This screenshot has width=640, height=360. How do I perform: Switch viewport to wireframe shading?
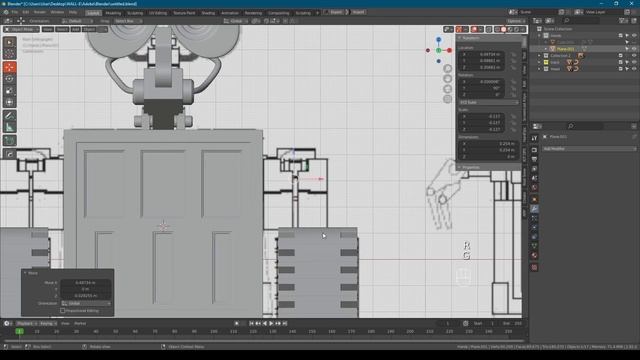click(497, 29)
